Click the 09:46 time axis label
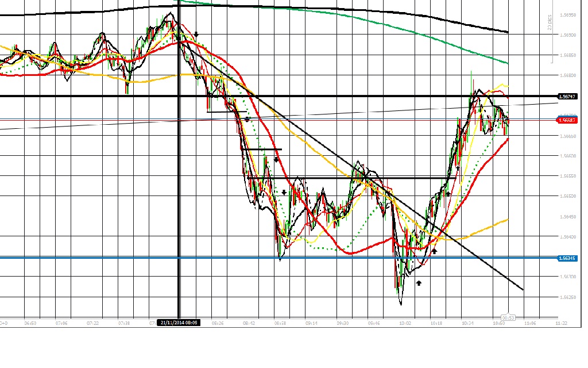 pyautogui.click(x=373, y=323)
